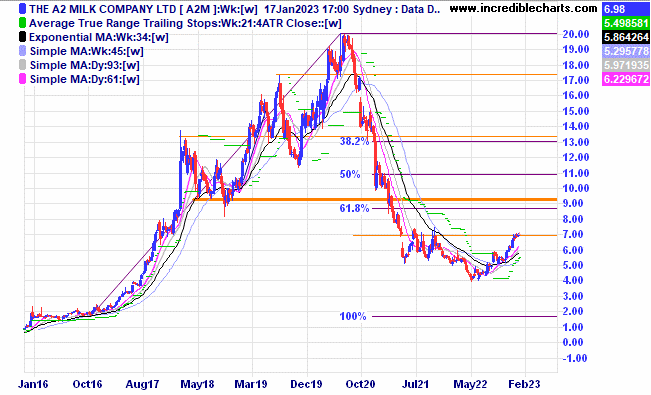651x395 pixels.
Task: Click the Mar19 date axis label
Action: coord(251,384)
